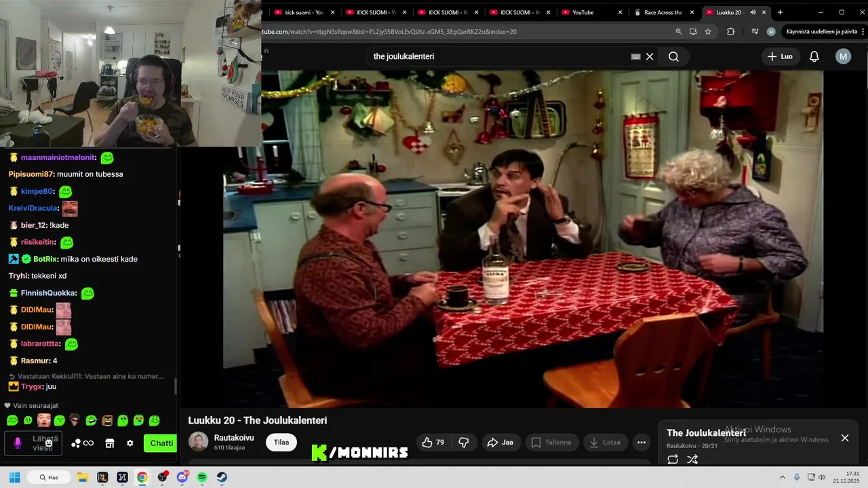Click BotRix username in chat
This screenshot has height=488, width=868.
tap(45, 259)
